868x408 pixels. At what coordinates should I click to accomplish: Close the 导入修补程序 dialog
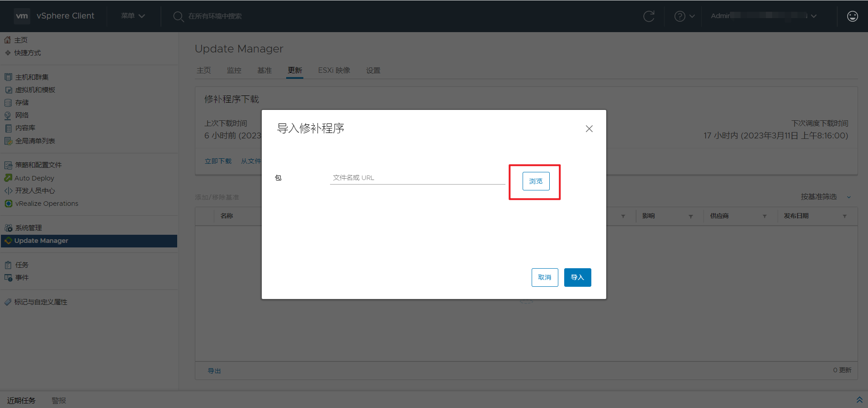click(x=589, y=129)
